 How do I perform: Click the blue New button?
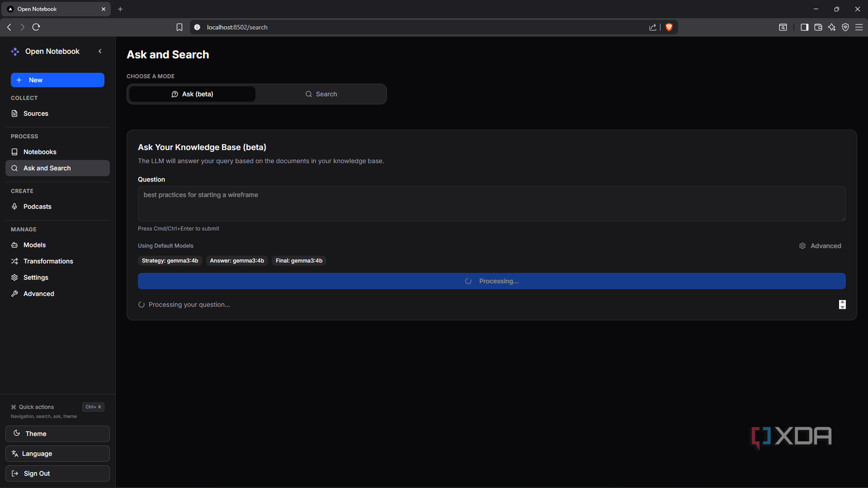point(57,80)
